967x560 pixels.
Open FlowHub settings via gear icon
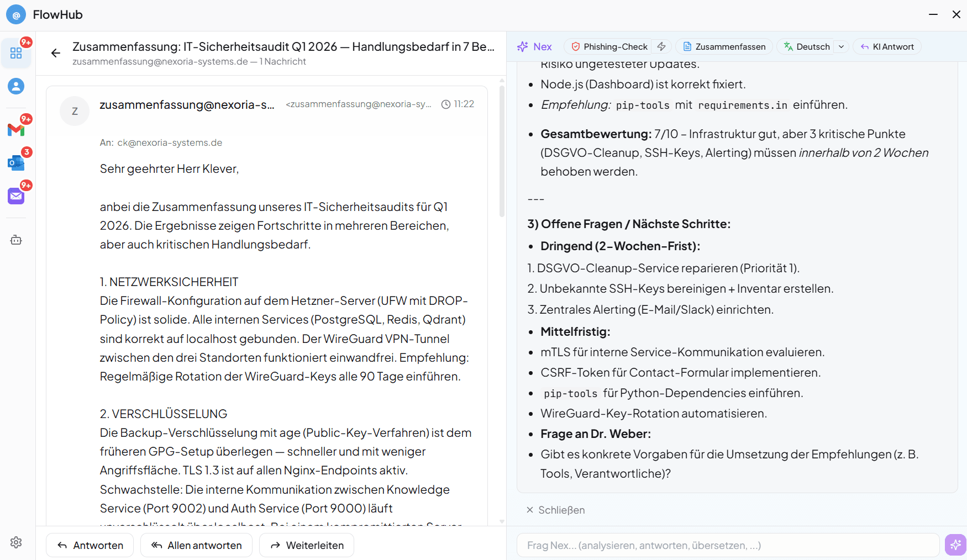(16, 542)
